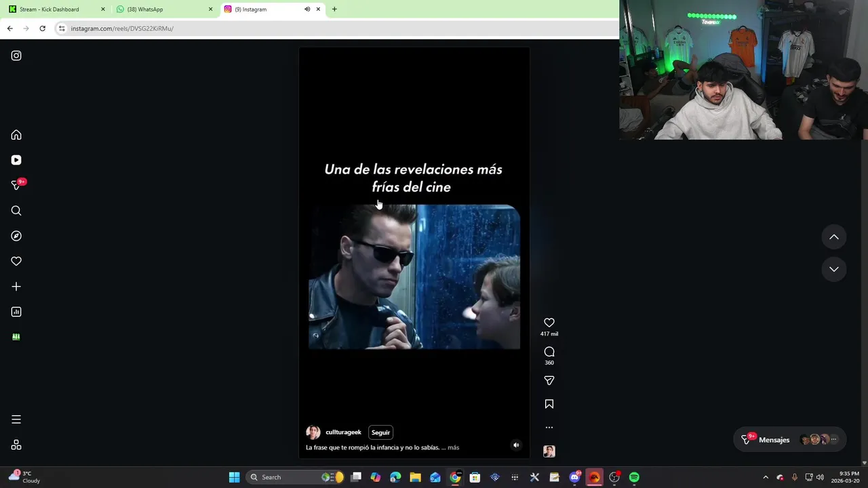Viewport: 868px width, 488px height.
Task: Share the reel with the paper plane
Action: [x=549, y=380]
